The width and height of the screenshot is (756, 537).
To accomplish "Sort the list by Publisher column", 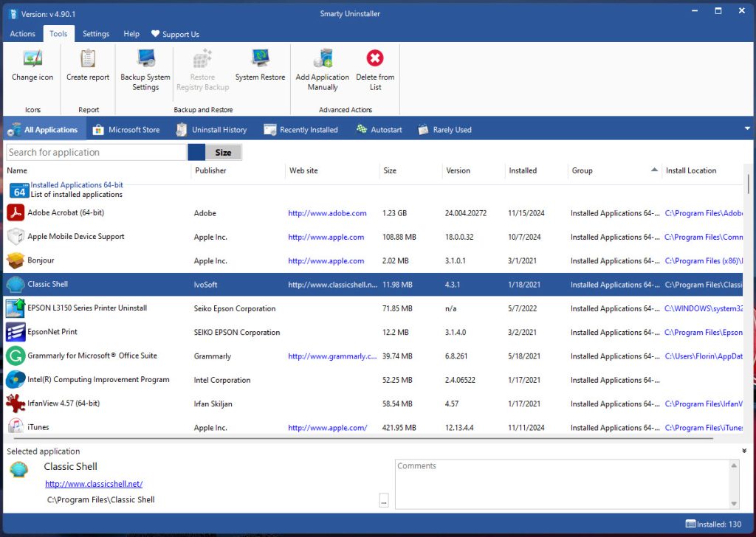I will [238, 170].
